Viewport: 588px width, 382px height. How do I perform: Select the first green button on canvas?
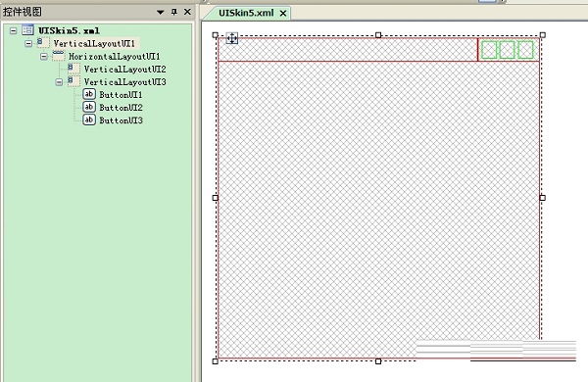[x=489, y=50]
